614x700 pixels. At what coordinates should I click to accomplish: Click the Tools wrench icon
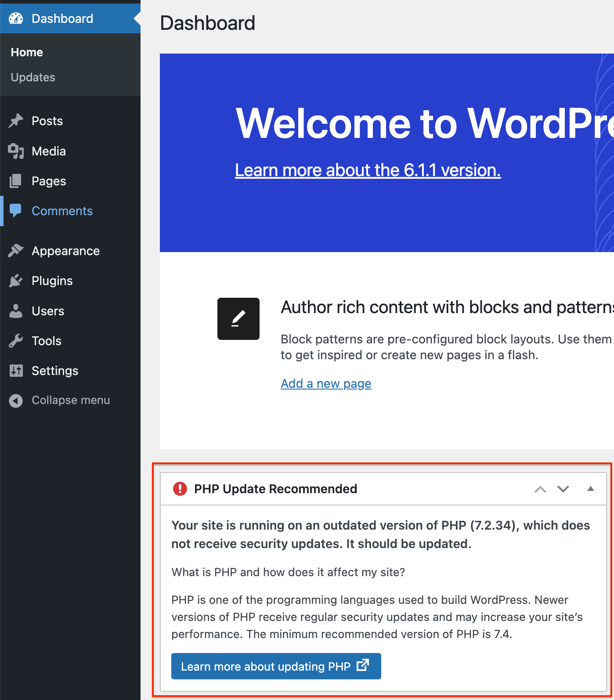coord(16,341)
